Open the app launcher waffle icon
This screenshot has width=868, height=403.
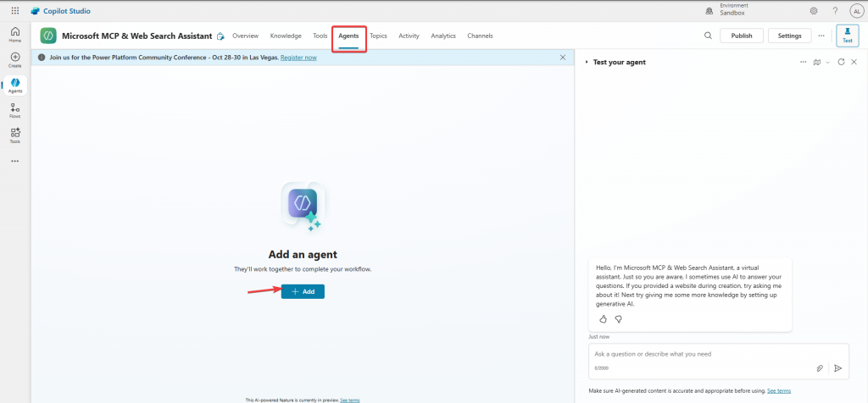15,10
